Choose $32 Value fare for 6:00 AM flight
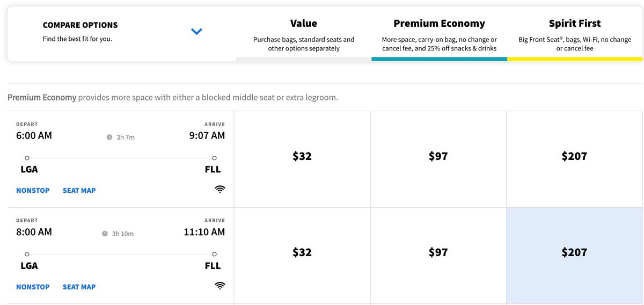Image resolution: width=644 pixels, height=305 pixels. 302,156
